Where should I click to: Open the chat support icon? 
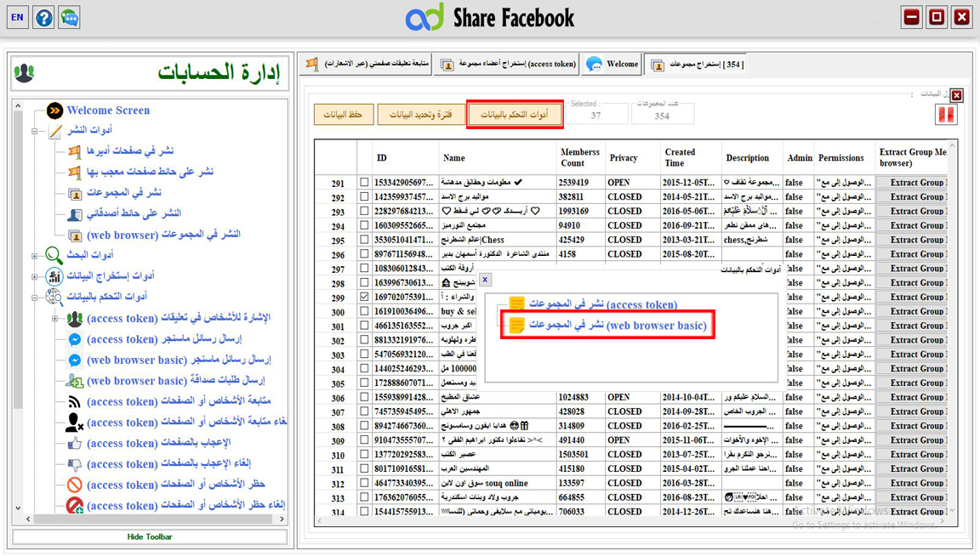(x=70, y=17)
